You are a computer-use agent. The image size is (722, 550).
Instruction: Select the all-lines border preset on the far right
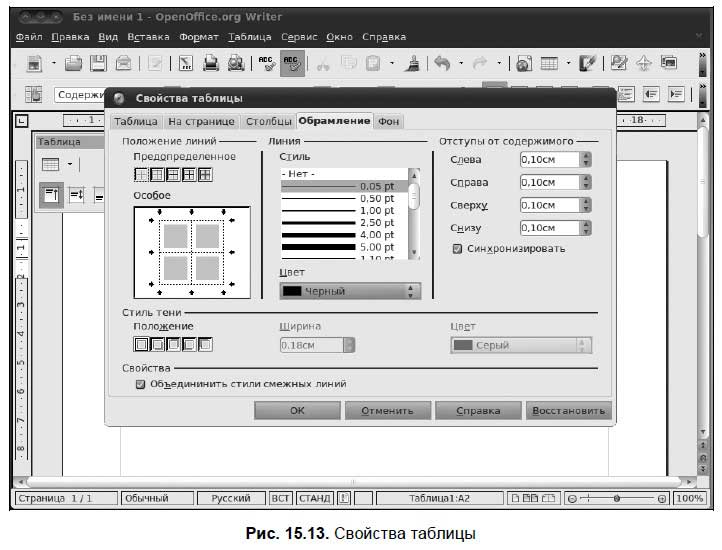tap(205, 175)
